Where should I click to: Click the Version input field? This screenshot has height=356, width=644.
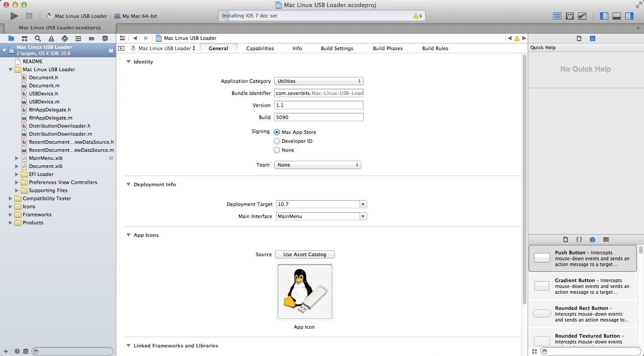coord(318,105)
